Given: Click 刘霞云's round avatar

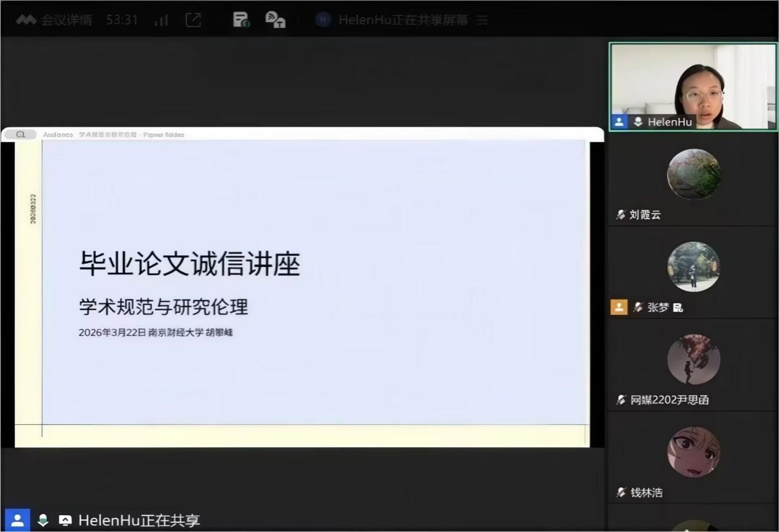Looking at the screenshot, I should point(693,174).
